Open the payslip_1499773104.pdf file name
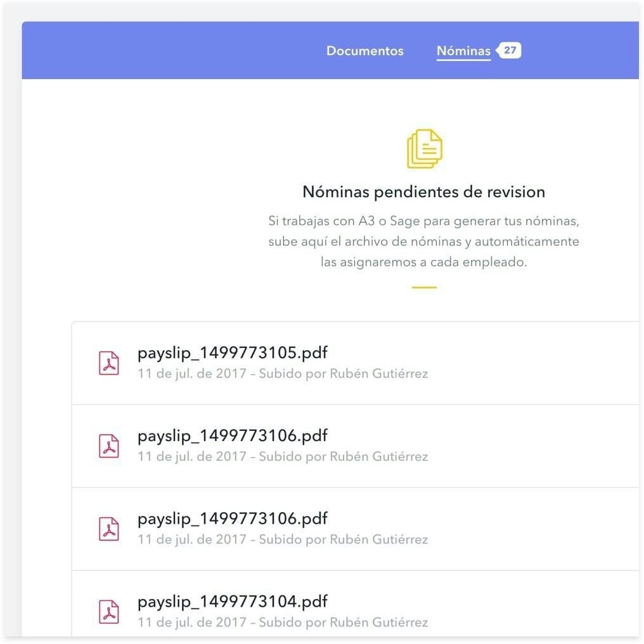This screenshot has width=644, height=644. [232, 602]
